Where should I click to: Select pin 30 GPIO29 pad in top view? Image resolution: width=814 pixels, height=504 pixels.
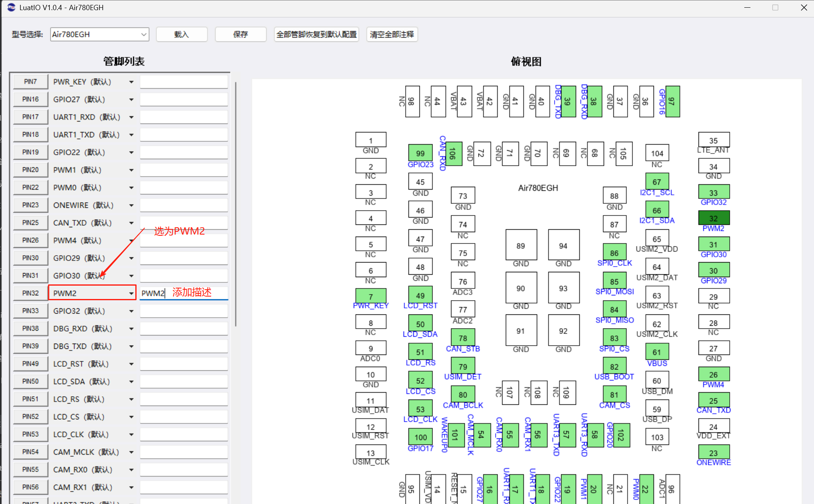[x=714, y=270]
